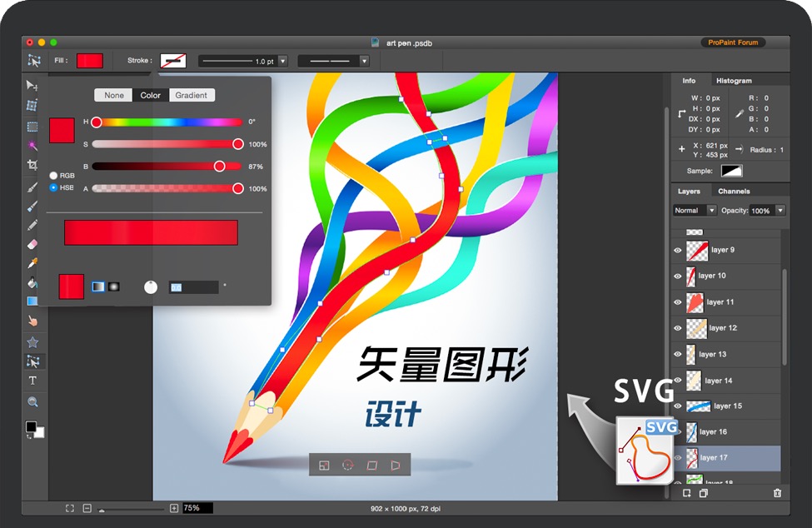Select the Smudge finger tool

tap(32, 321)
